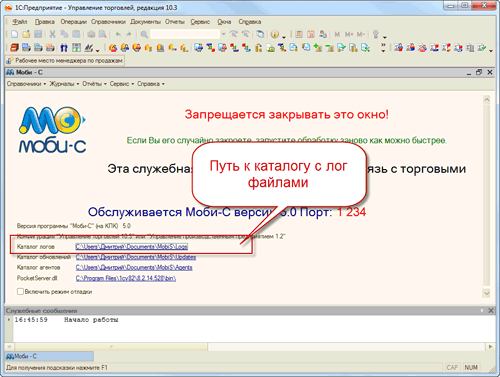Image resolution: width=500 pixels, height=377 pixels.
Task: Click the NUM indicator in status bar
Action: click(471, 367)
